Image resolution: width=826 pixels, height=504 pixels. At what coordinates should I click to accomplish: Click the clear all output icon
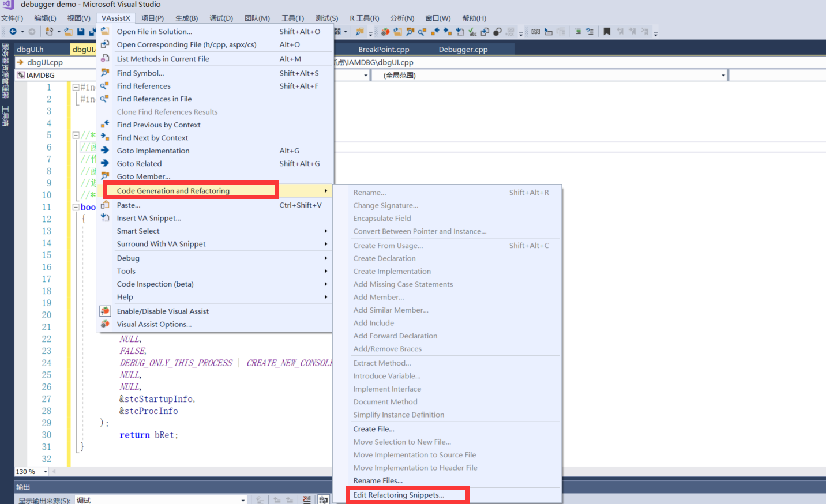pyautogui.click(x=307, y=499)
